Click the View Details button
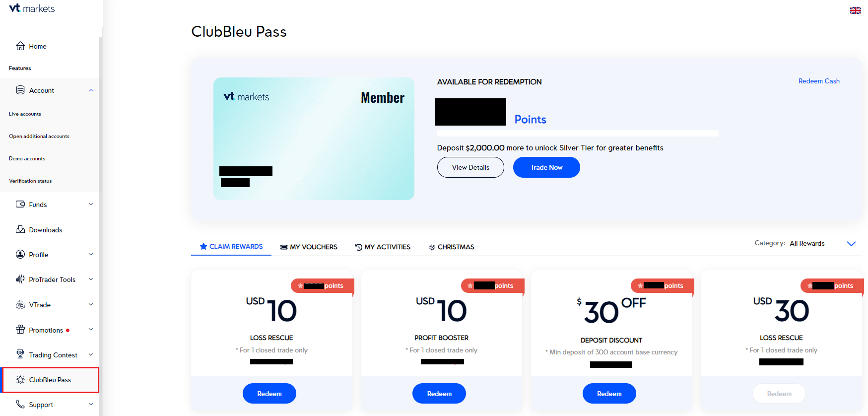This screenshot has width=868, height=416. [x=470, y=167]
